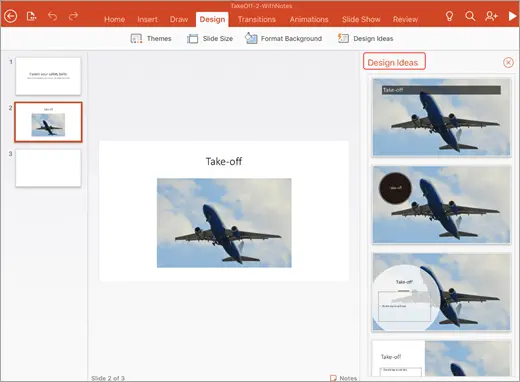Switch to the Transitions tab
The image size is (520, 382).
pos(257,19)
